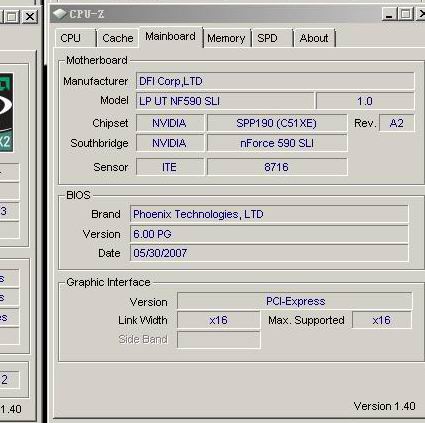Image resolution: width=425 pixels, height=423 pixels.
Task: Click the Southbridge label
Action: [99, 143]
